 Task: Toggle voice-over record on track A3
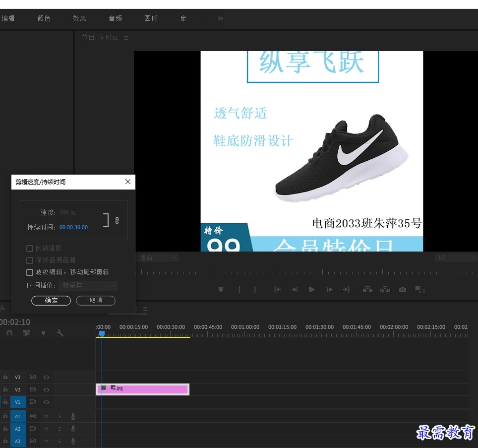[x=73, y=441]
